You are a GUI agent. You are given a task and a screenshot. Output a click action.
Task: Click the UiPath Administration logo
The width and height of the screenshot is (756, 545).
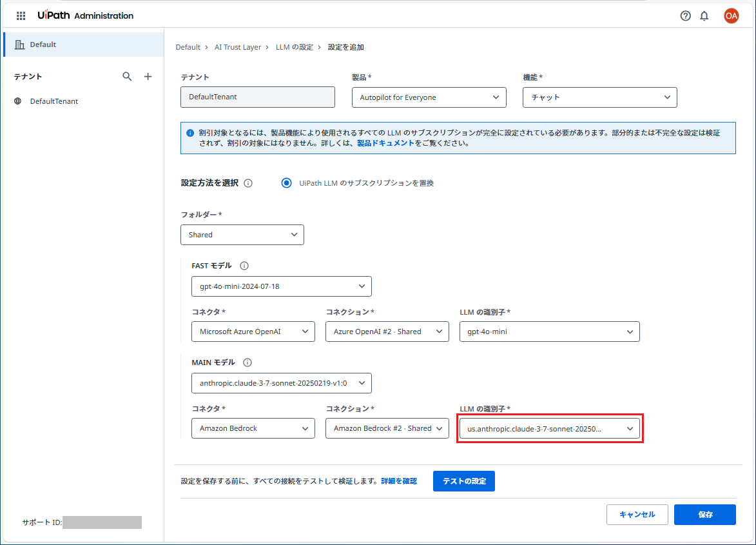coord(85,15)
